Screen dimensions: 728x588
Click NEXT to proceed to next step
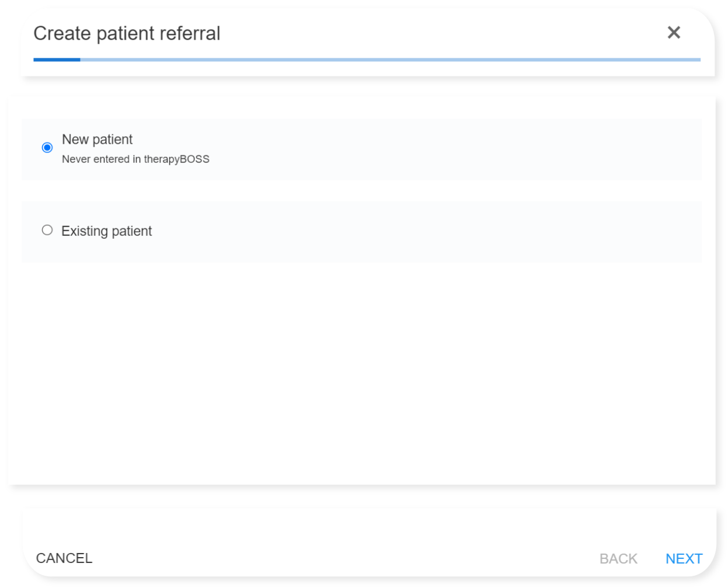coord(684,558)
